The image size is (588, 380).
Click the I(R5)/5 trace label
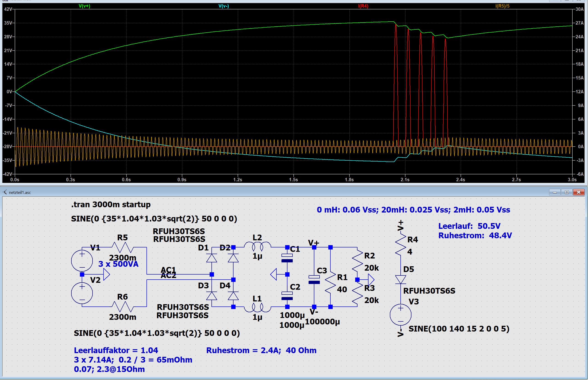click(502, 6)
